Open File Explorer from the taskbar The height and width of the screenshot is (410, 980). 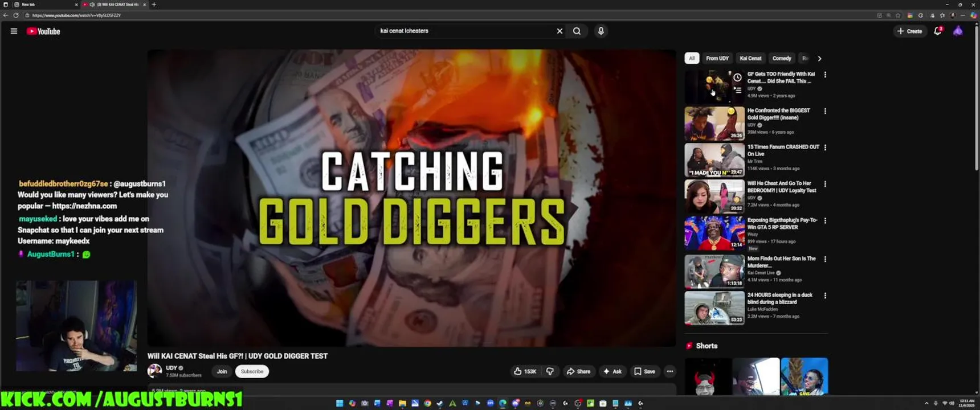(x=402, y=403)
